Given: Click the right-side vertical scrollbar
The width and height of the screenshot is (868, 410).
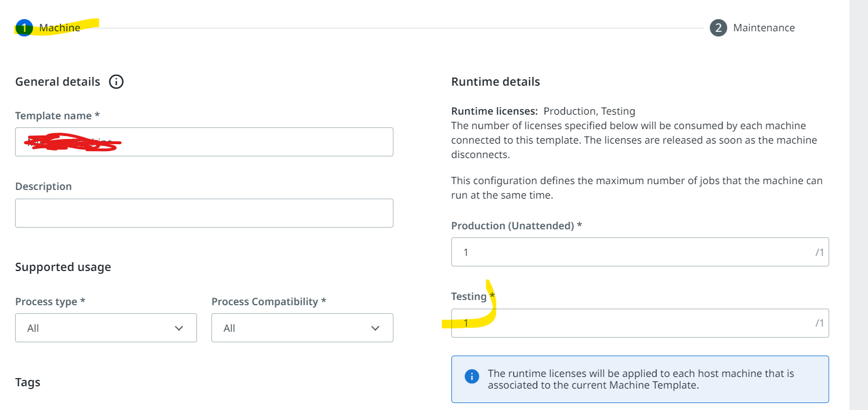Looking at the screenshot, I should click(858, 205).
